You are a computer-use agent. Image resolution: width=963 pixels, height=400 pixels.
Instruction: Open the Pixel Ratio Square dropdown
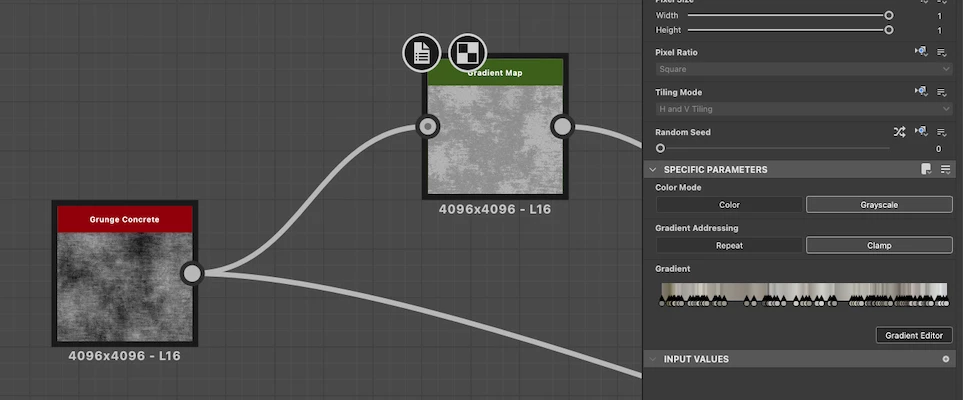coord(804,69)
